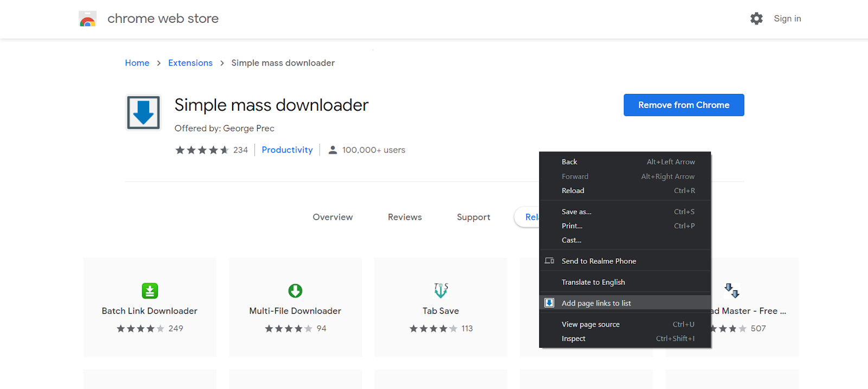Viewport: 868px width, 389px height.
Task: Click the Sign in link
Action: (787, 18)
